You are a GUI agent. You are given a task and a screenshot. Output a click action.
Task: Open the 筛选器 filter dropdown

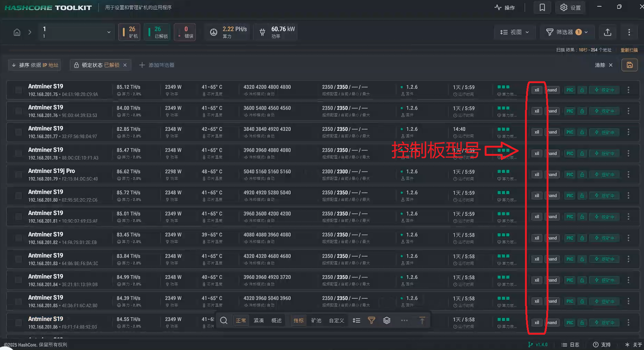(x=567, y=32)
